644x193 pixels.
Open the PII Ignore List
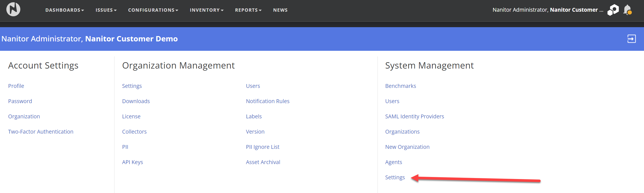[262, 147]
